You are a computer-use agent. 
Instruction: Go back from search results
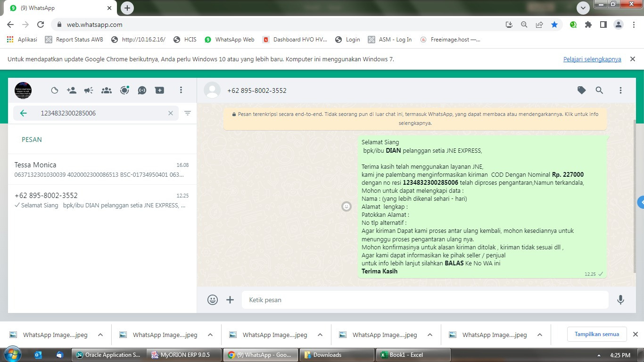click(23, 113)
